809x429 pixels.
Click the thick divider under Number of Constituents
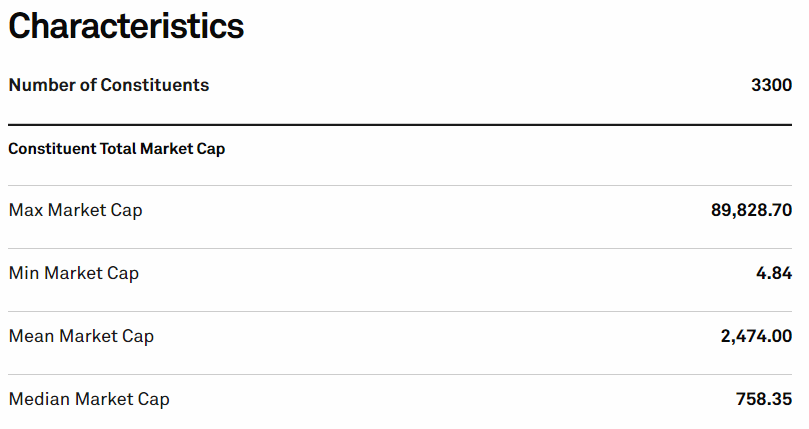tap(400, 124)
